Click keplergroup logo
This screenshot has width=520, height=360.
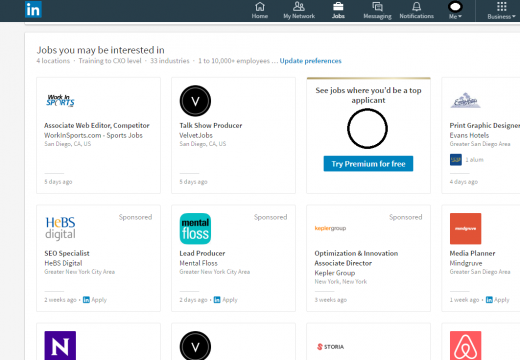[330, 228]
